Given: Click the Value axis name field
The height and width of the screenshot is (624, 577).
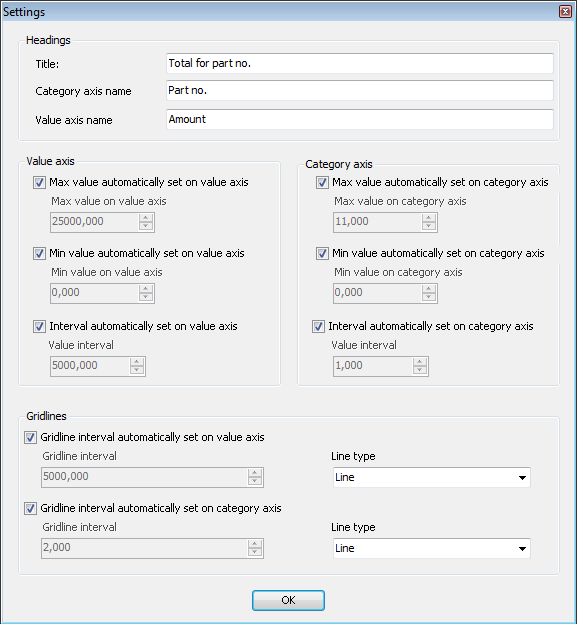Looking at the screenshot, I should tap(360, 119).
